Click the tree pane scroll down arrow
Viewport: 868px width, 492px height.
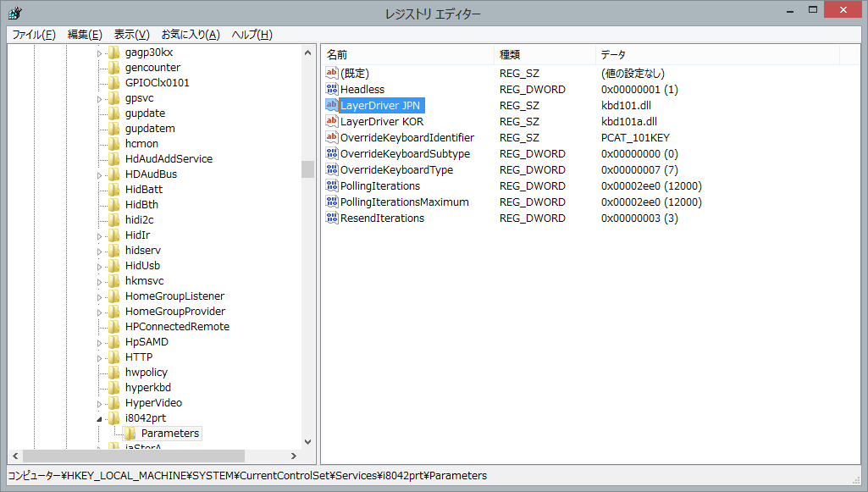pos(307,441)
